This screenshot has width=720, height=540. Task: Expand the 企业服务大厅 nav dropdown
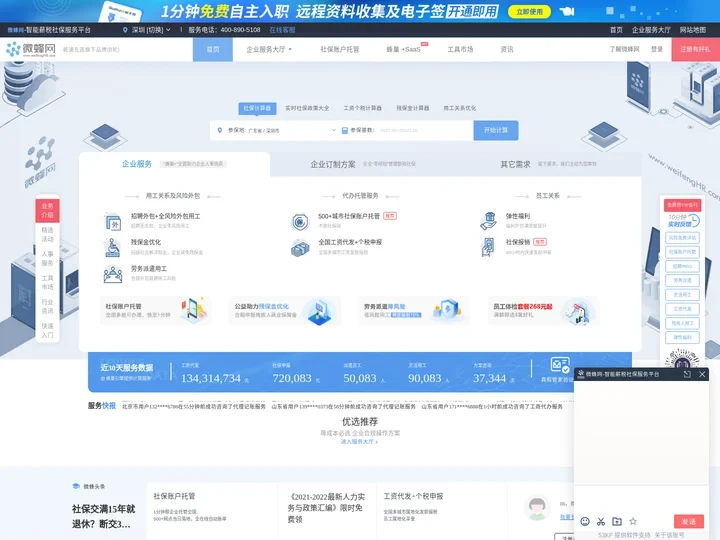pyautogui.click(x=269, y=49)
